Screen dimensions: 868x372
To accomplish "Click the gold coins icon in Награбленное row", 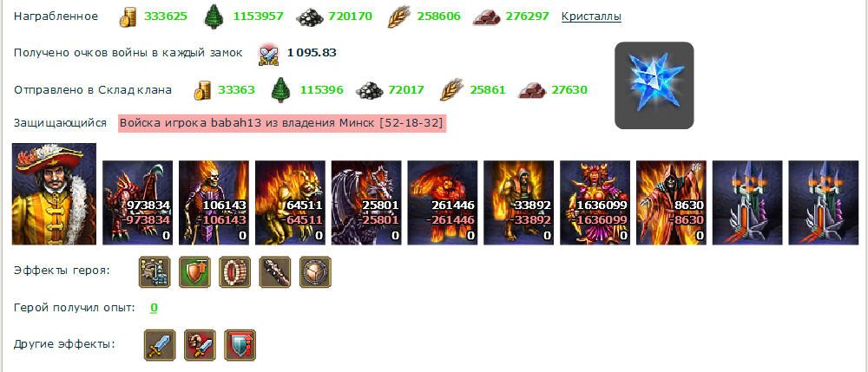I will (128, 17).
